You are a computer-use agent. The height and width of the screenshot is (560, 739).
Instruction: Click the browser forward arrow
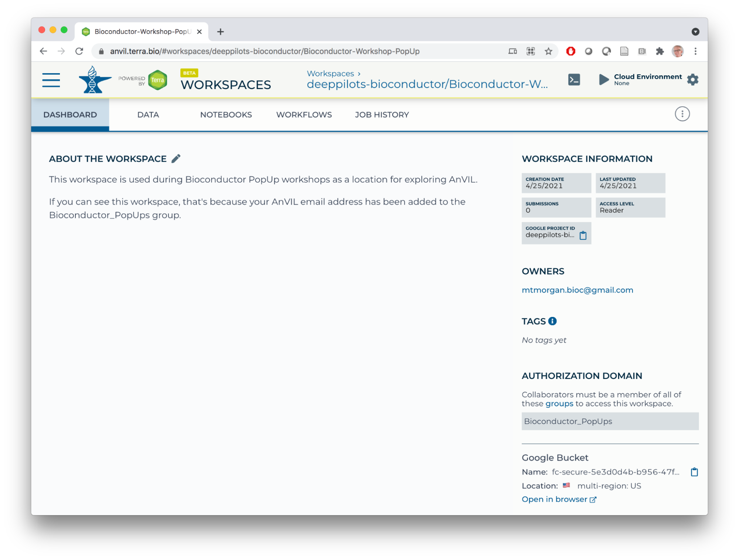click(61, 51)
